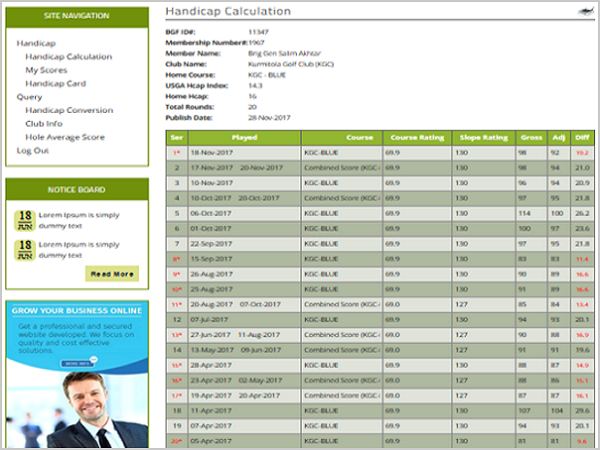Click Log Out in the sidebar
The width and height of the screenshot is (600, 450).
click(x=33, y=151)
